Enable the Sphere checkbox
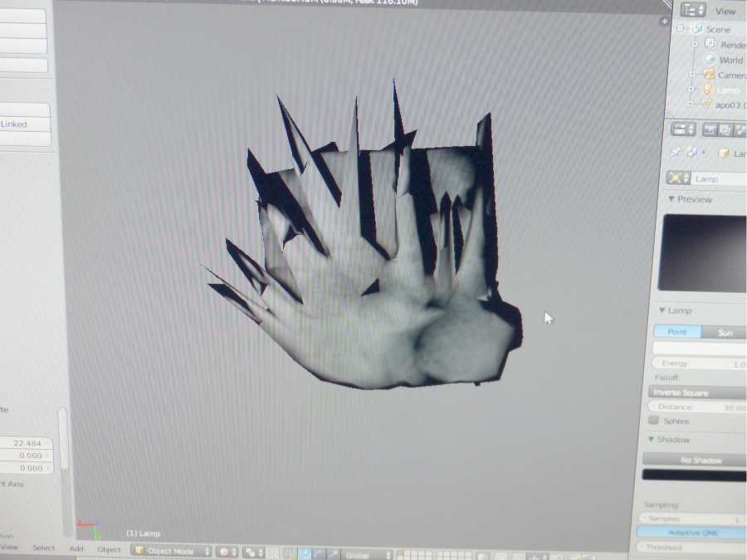Screen dimensions: 747x560 (653, 421)
